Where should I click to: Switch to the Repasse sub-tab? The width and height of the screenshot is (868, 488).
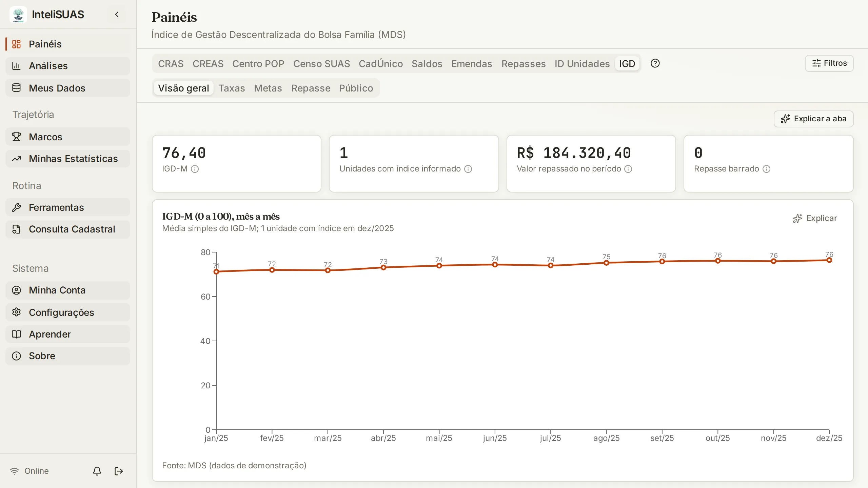pos(311,88)
